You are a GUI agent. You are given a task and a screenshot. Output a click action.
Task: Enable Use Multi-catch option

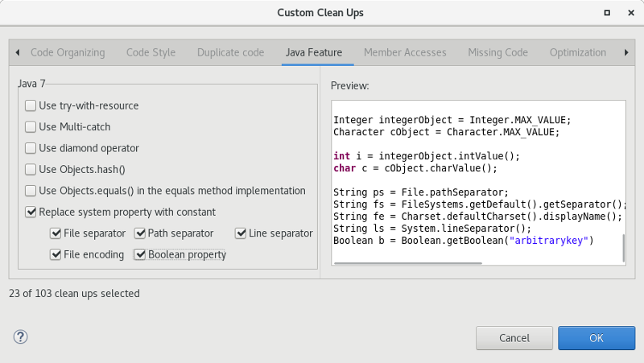click(x=31, y=127)
